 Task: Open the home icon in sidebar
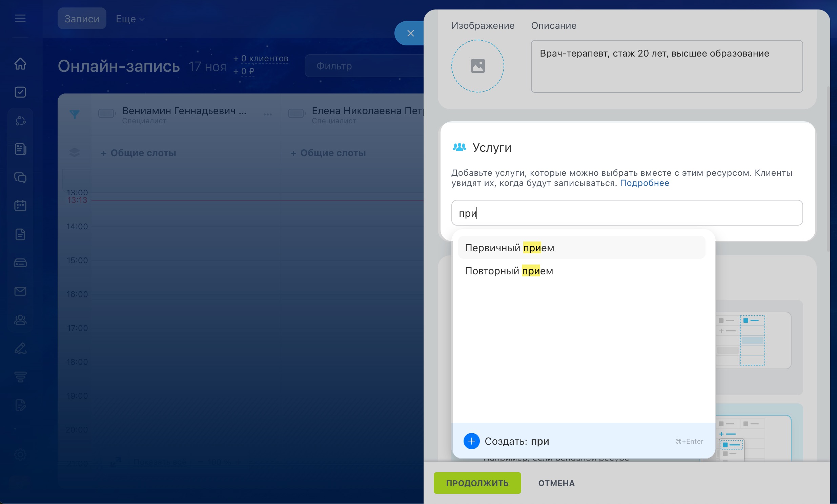pos(20,64)
